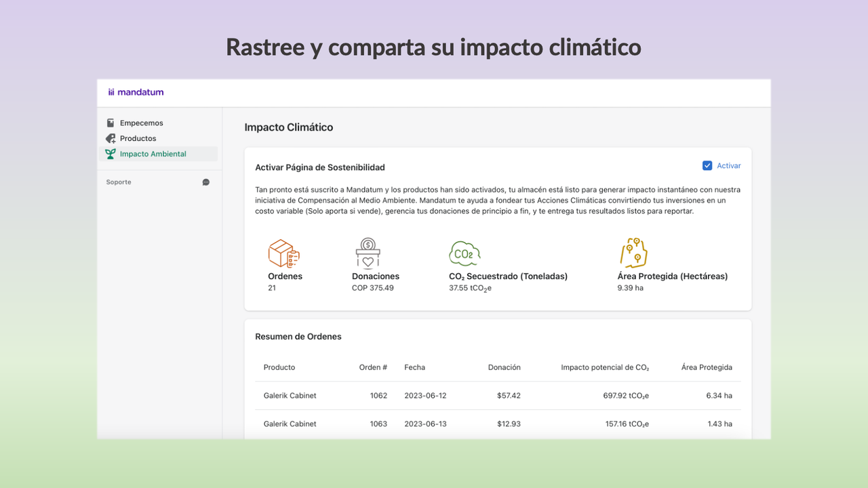Click the Activar label link

729,165
